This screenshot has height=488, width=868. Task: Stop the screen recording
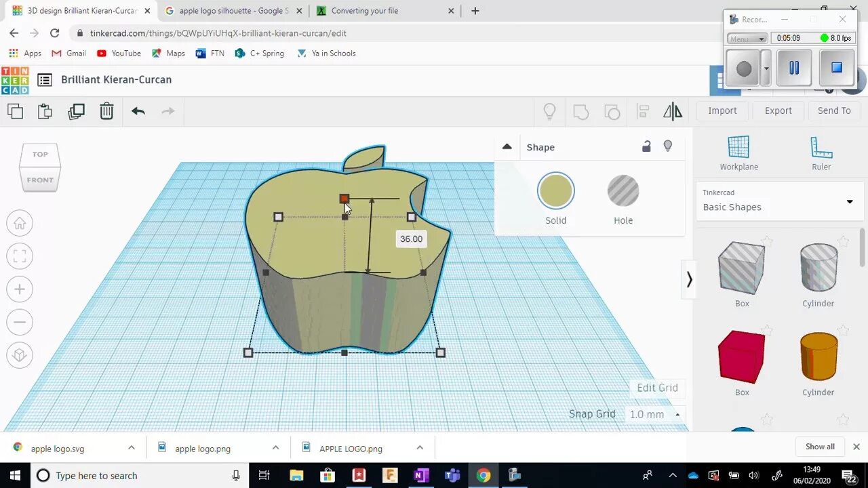tap(836, 68)
